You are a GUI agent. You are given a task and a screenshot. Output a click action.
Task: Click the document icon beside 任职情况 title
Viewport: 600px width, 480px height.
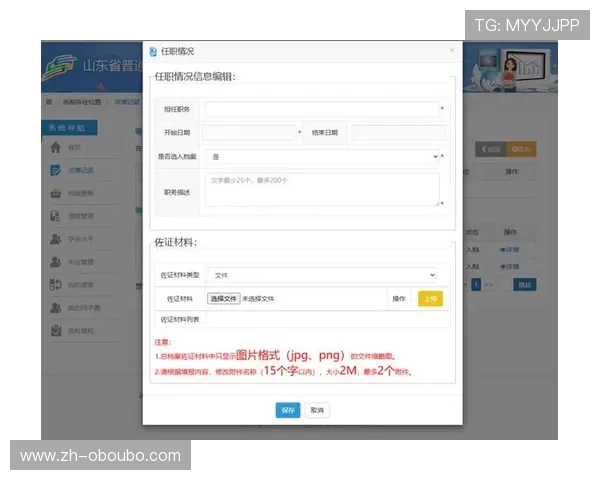pos(153,52)
